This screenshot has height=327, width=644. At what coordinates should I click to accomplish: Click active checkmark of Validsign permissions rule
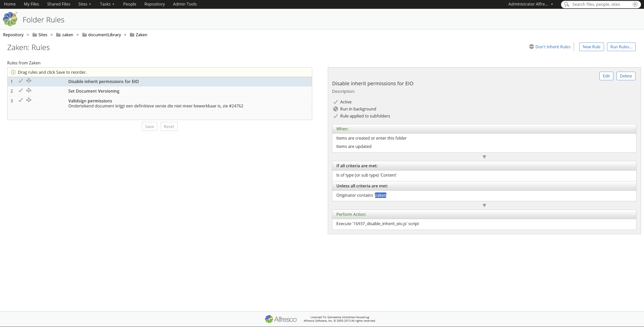click(21, 100)
